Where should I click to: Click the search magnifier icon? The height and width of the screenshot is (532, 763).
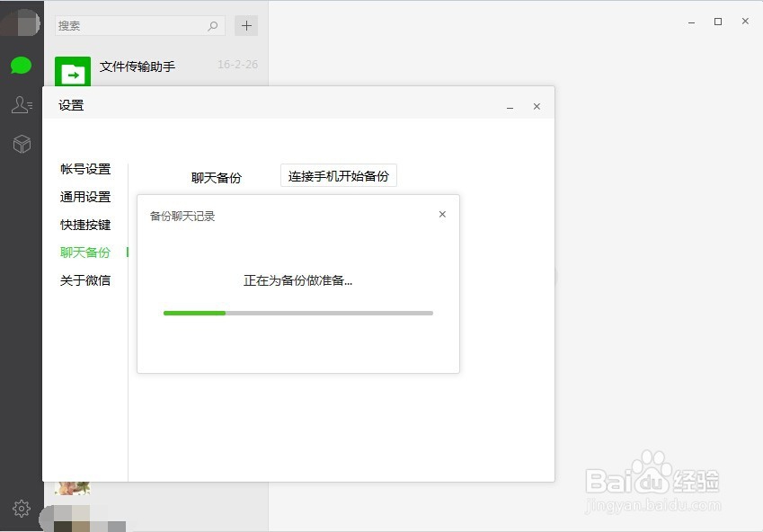213,26
